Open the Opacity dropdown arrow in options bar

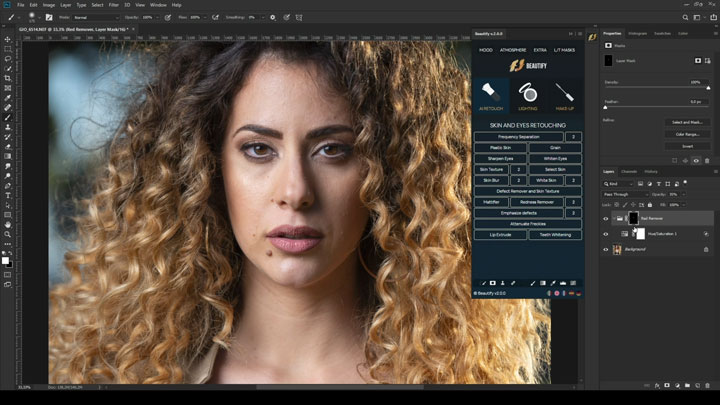[158, 17]
